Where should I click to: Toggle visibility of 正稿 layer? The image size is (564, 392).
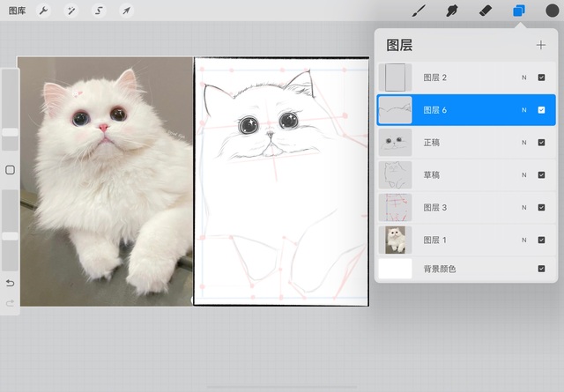tap(541, 143)
